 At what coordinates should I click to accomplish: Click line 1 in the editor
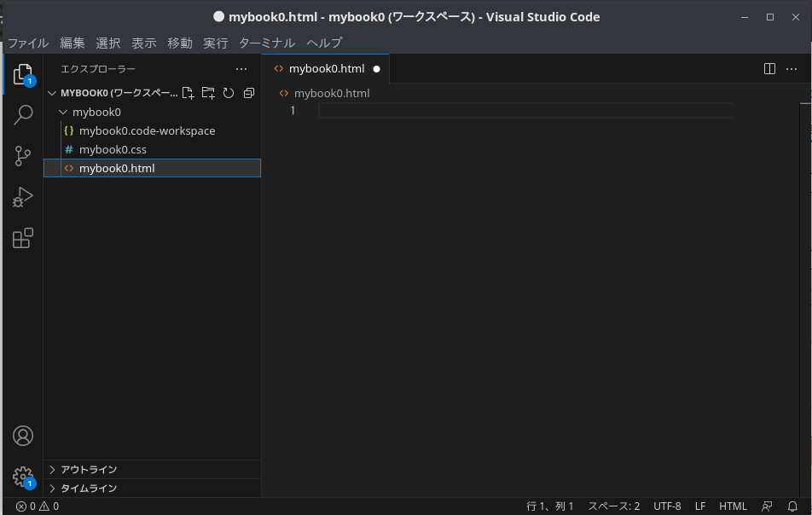coord(525,110)
